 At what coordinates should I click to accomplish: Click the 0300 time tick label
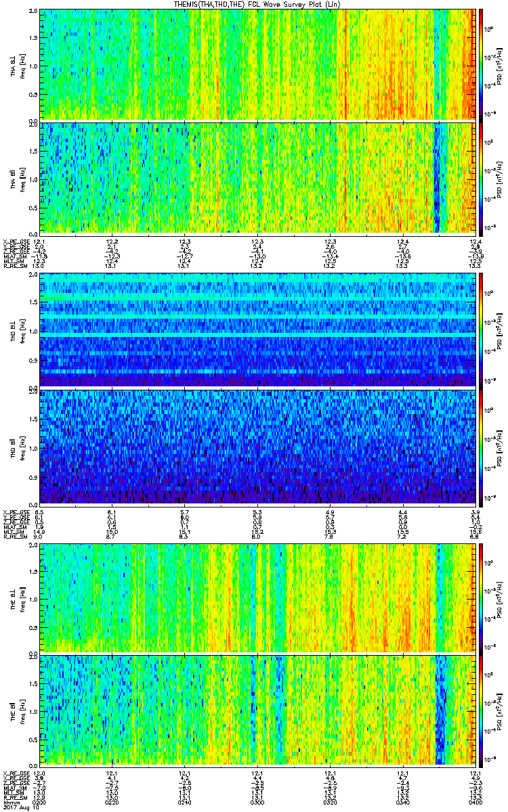coord(257,802)
